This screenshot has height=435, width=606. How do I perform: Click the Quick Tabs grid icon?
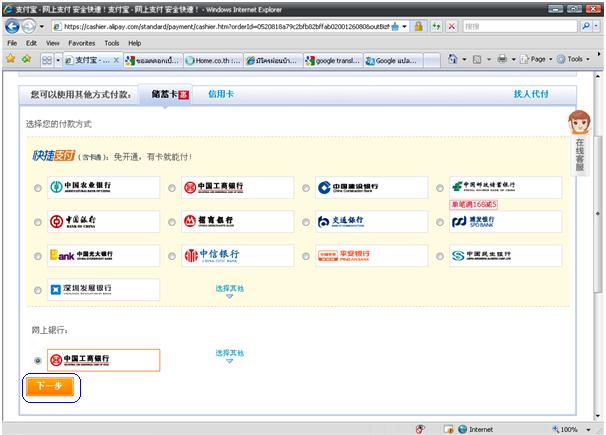coord(47,60)
